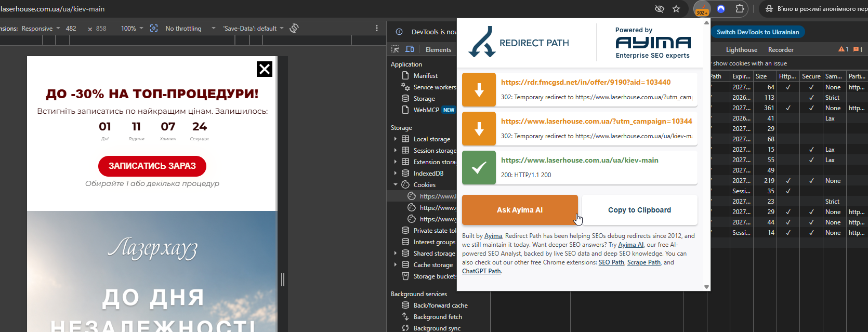The image size is (868, 332).
Task: Open device toolbar three-dot more options
Action: [377, 28]
